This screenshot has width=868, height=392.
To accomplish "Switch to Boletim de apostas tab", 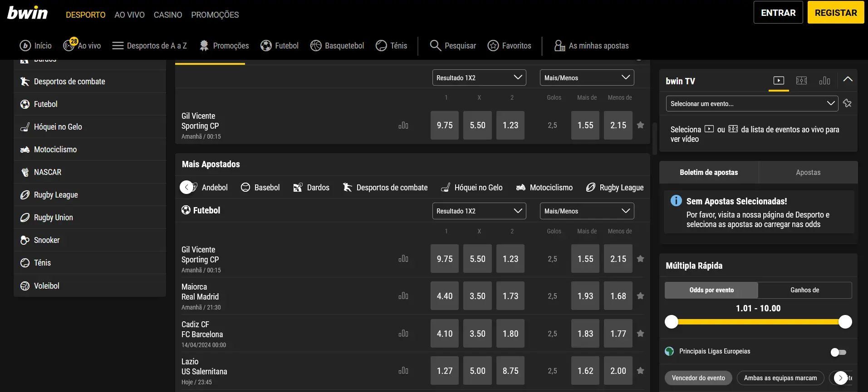I will 709,172.
